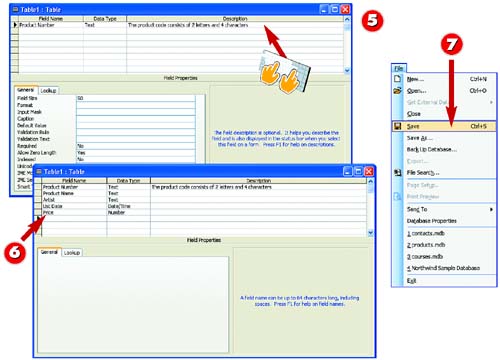500x360 pixels.
Task: Click the Save floppy disk icon
Action: [397, 126]
